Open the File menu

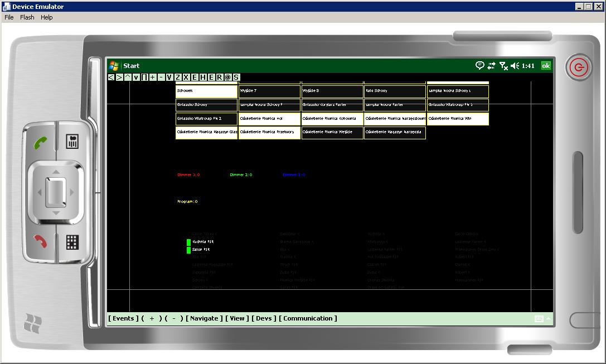pos(9,17)
